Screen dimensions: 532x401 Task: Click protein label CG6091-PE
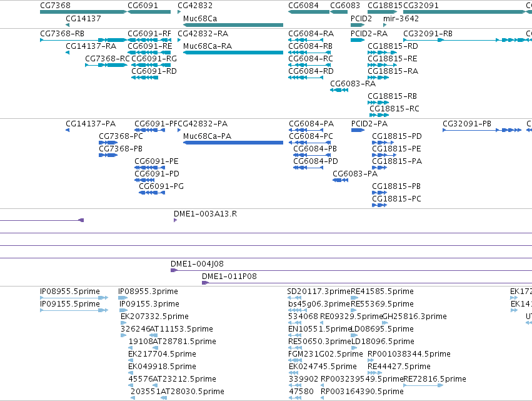point(156,161)
